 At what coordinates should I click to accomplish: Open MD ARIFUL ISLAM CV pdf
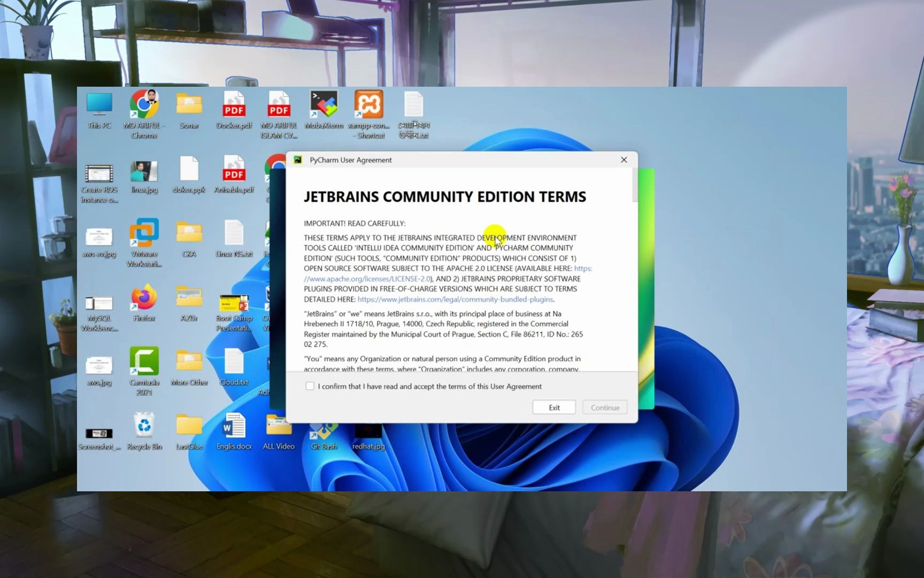(279, 115)
